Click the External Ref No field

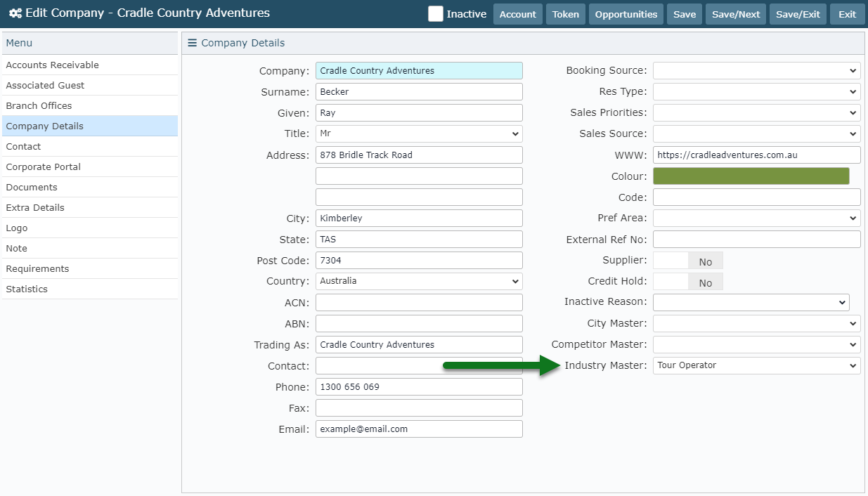click(757, 239)
